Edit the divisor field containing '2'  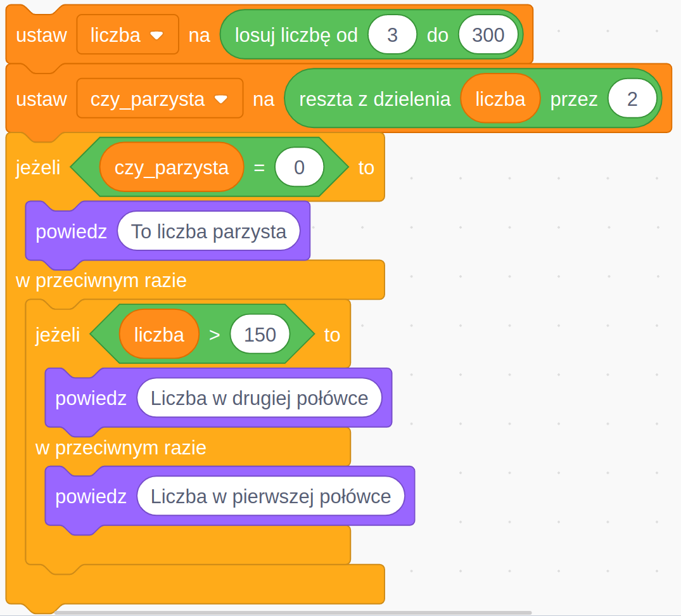(x=632, y=99)
